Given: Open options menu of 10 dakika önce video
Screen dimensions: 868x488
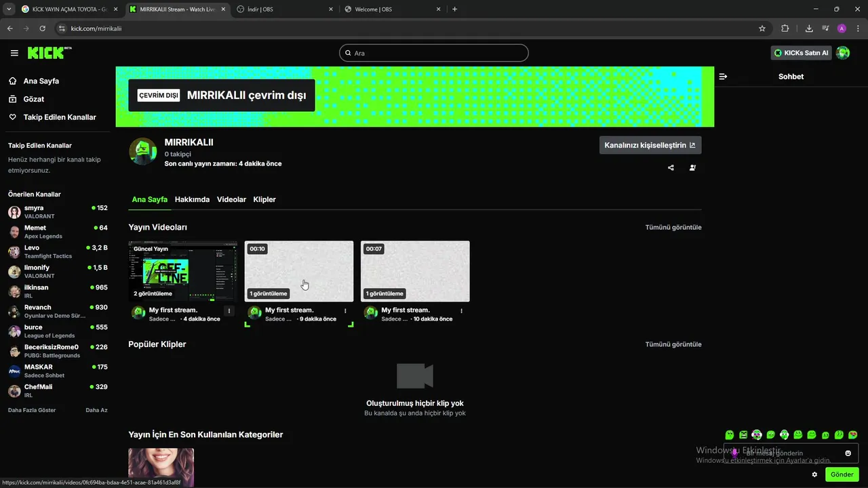Looking at the screenshot, I should click(462, 310).
